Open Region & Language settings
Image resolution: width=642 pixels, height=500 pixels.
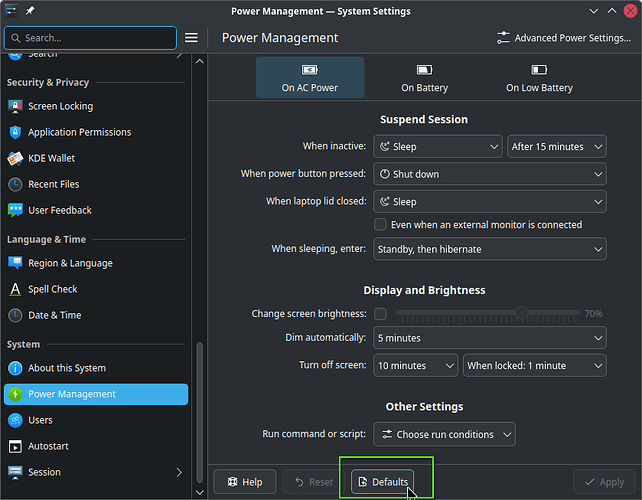click(96, 263)
